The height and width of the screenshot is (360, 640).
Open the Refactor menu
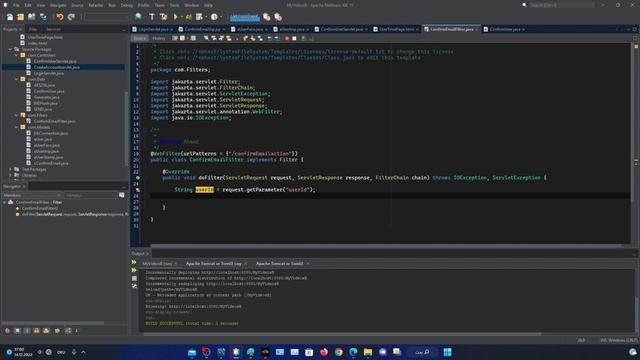click(x=96, y=5)
